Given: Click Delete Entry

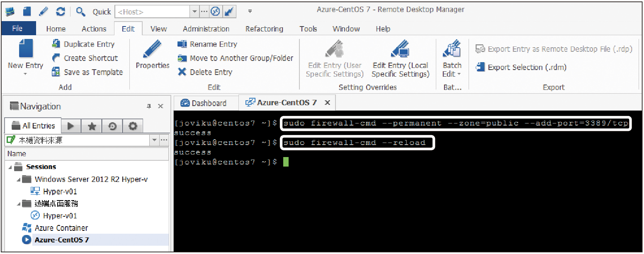Looking at the screenshot, I should (x=205, y=72).
